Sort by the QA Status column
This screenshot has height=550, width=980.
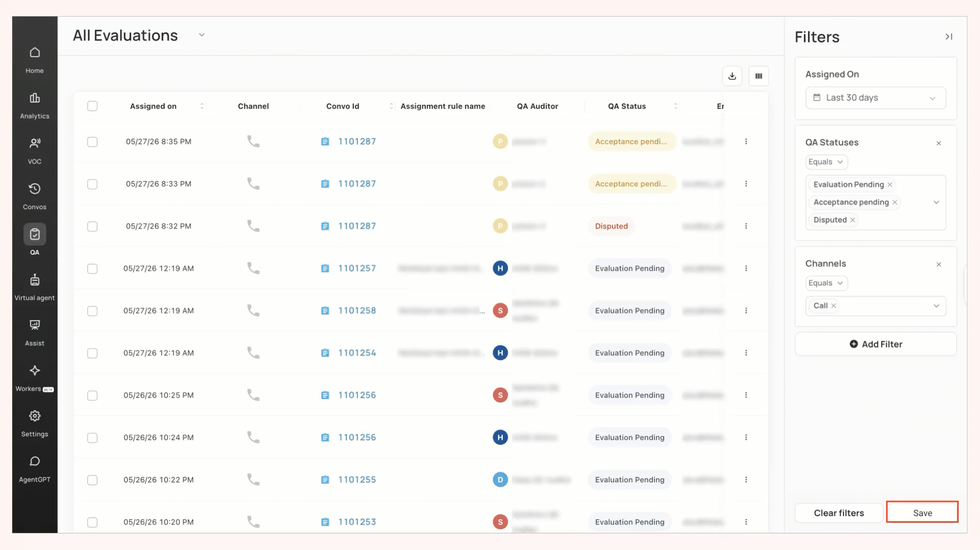coord(676,106)
